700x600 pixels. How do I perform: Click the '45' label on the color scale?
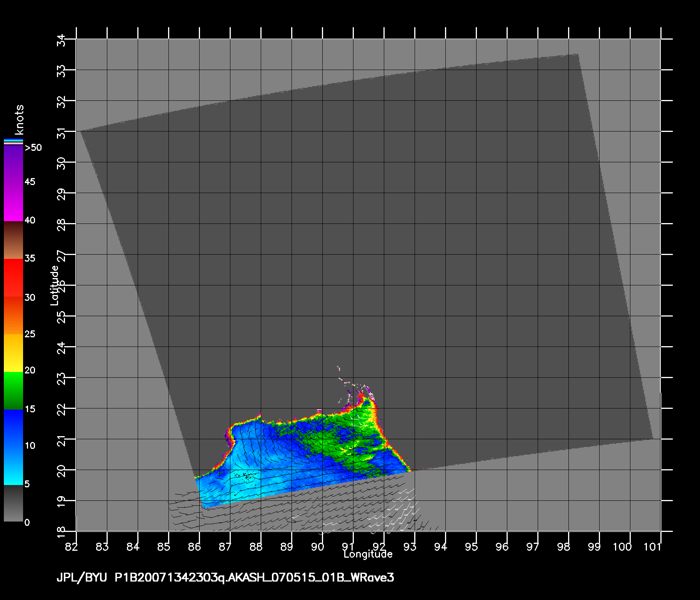[x=30, y=182]
